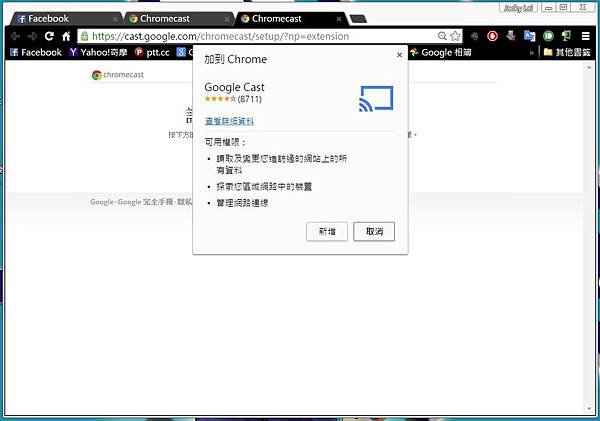600x421 pixels.
Task: Click the 新增 button to add extension
Action: (x=327, y=232)
